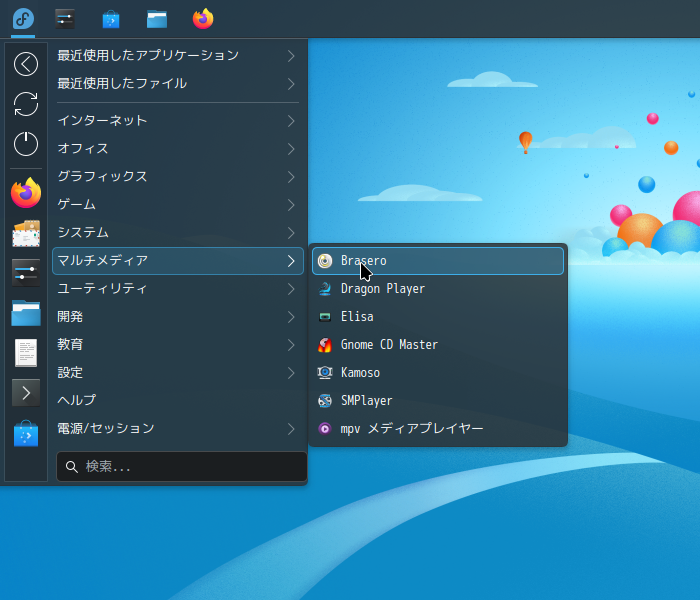
Task: Open the 開発 category
Action: [178, 317]
